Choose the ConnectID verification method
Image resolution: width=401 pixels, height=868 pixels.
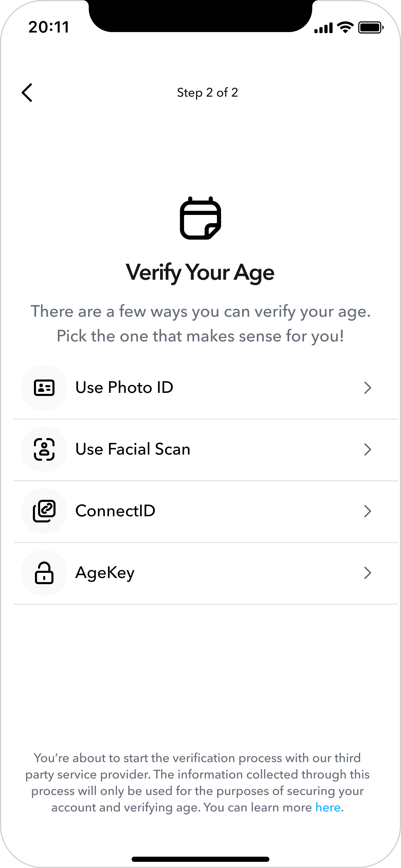(x=115, y=511)
